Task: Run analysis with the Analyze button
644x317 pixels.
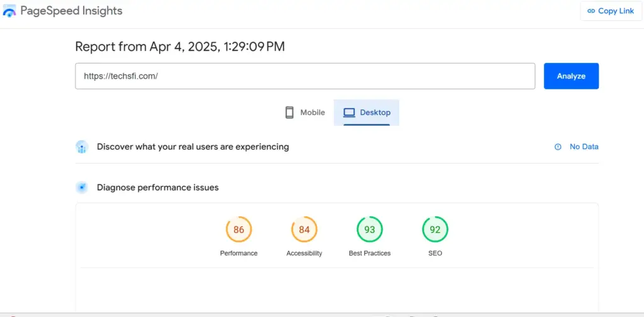Action: [571, 76]
